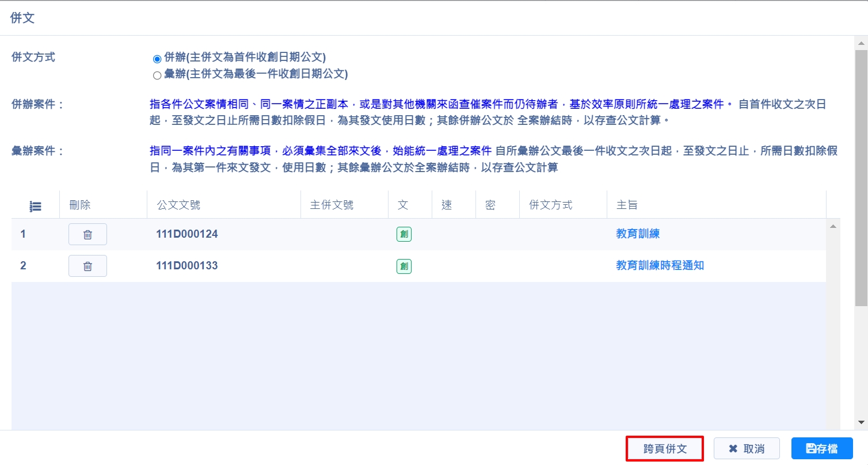Click the 主併文號 column header

[x=332, y=205]
